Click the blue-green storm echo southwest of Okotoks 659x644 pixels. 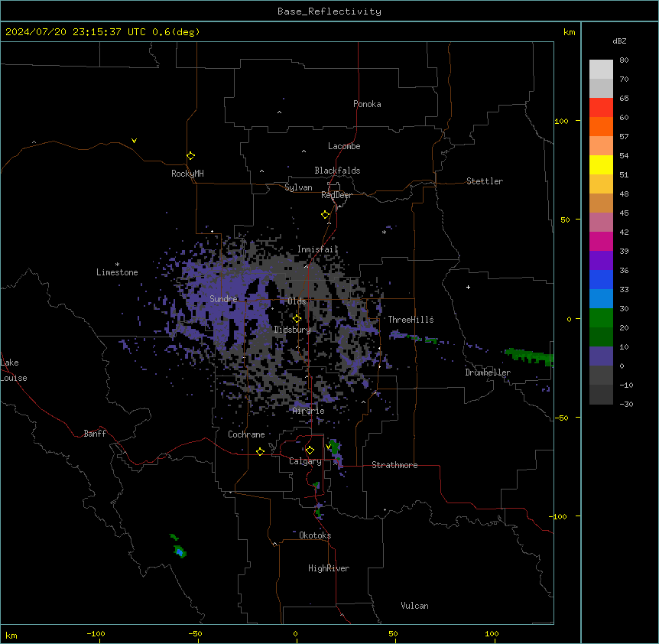click(180, 551)
